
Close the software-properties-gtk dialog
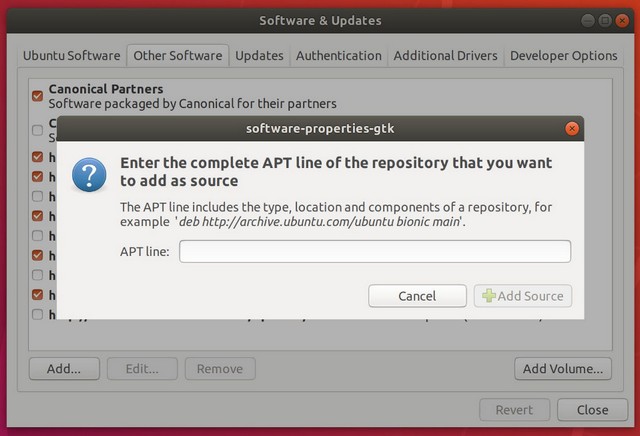click(572, 129)
